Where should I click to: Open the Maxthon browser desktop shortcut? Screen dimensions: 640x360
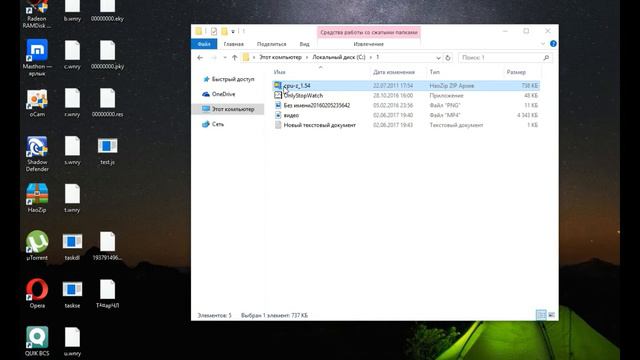[x=37, y=57]
